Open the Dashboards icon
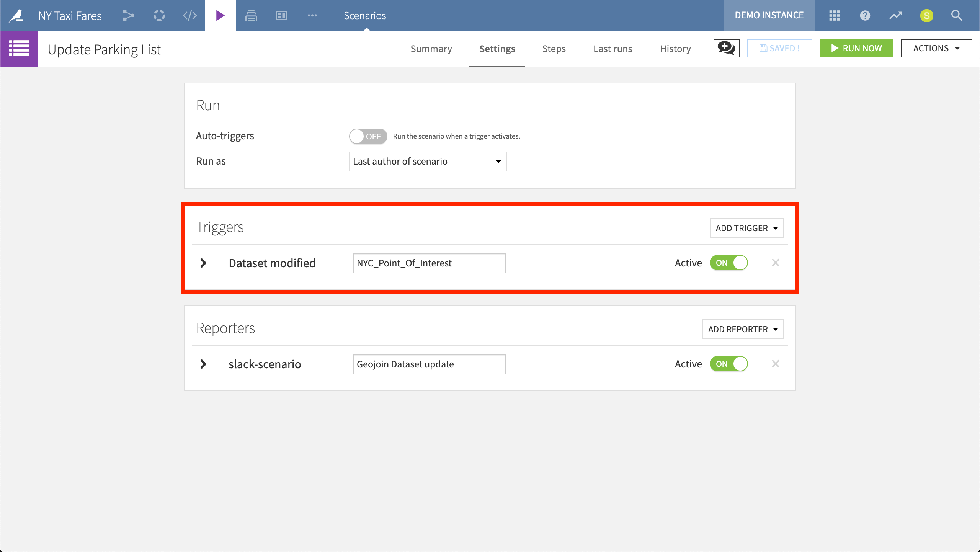 click(282, 16)
